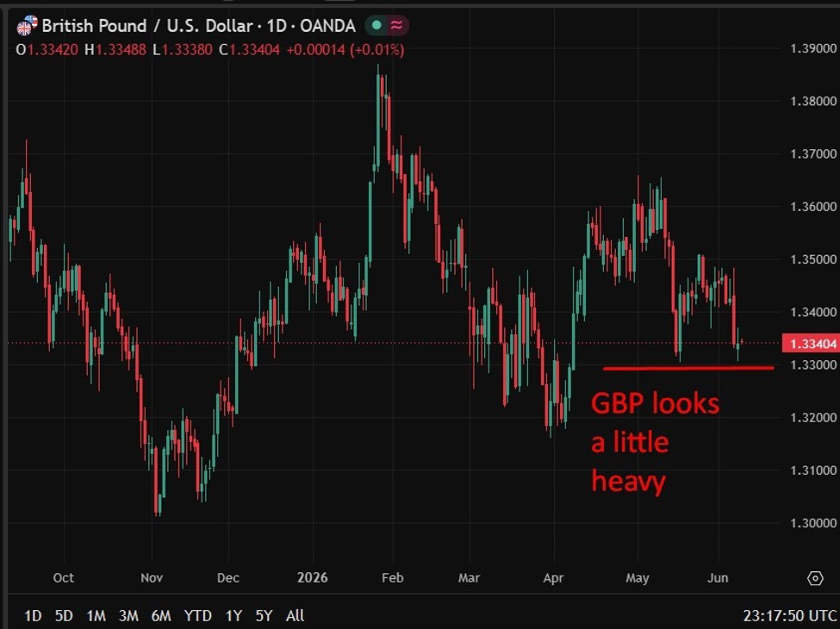
Task: Click the 1.33404 current price label
Action: point(811,344)
